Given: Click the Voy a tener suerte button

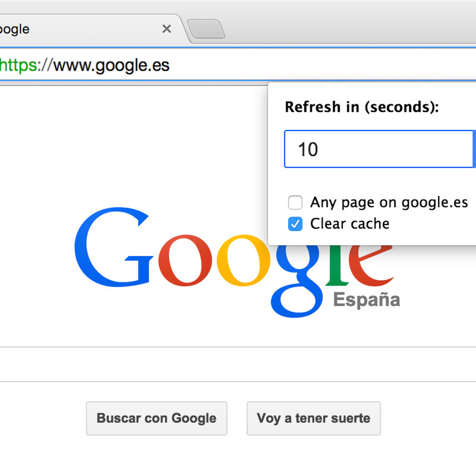Looking at the screenshot, I should pos(313,418).
